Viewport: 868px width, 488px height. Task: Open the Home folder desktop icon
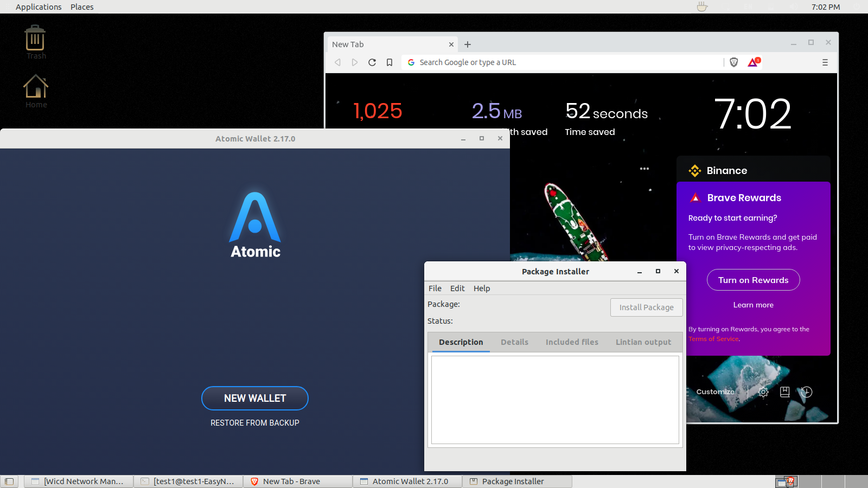point(36,91)
